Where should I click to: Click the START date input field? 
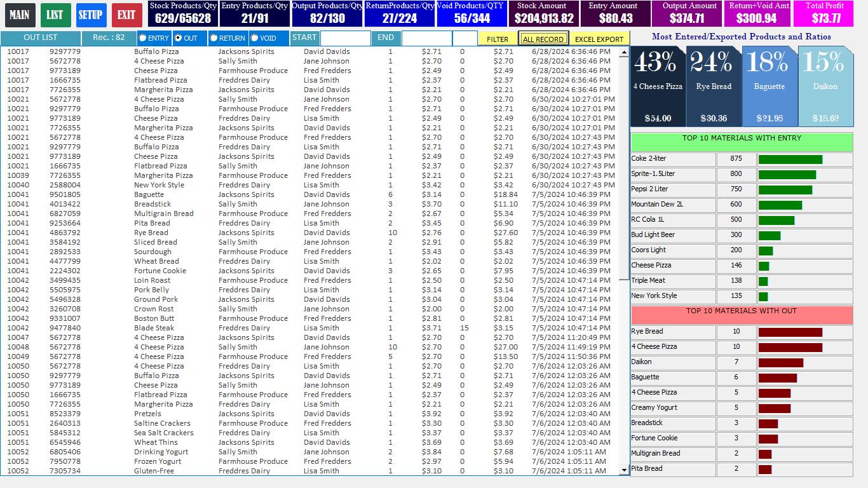click(345, 38)
